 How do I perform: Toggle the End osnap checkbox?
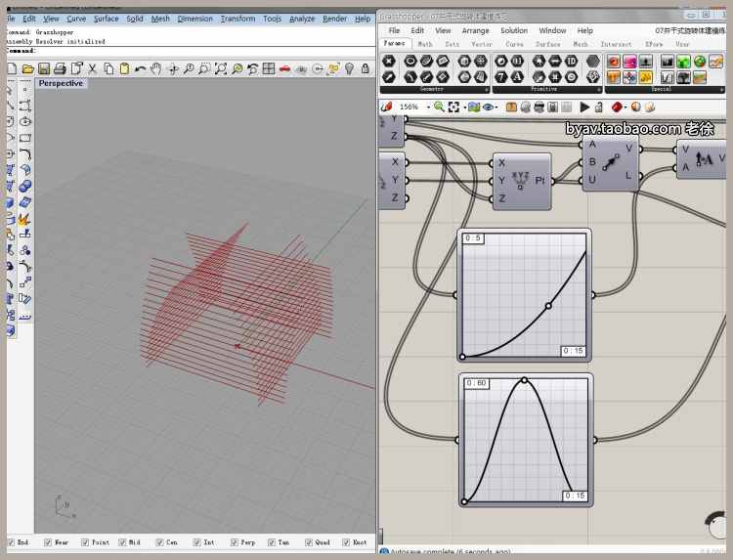[12, 541]
